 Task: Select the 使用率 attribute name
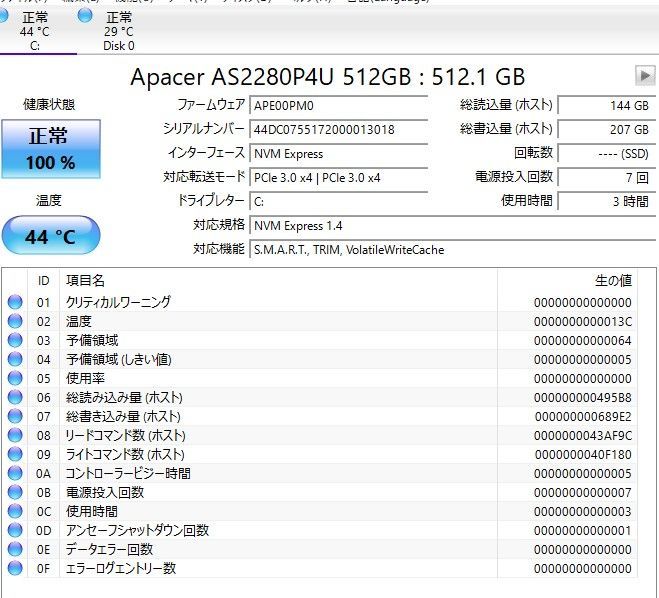(x=85, y=379)
